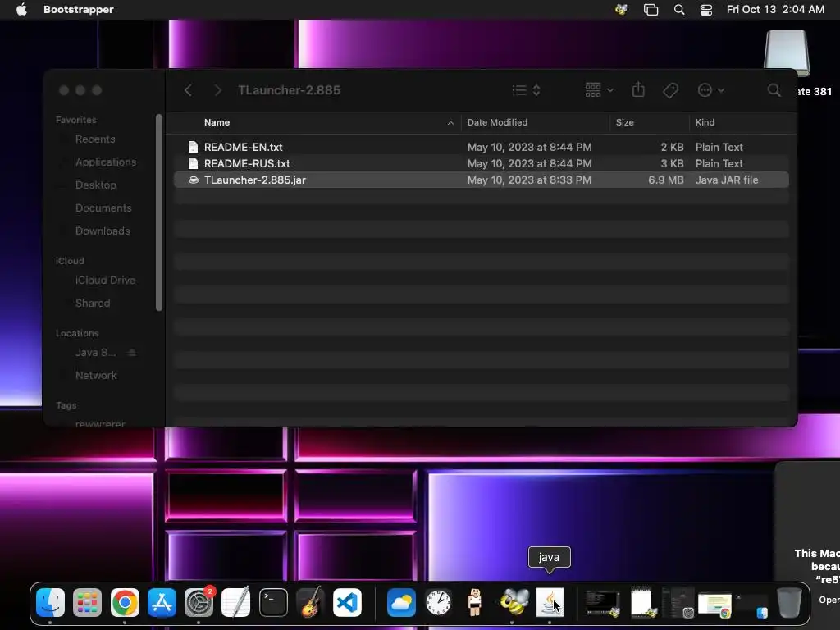The width and height of the screenshot is (840, 630).
Task: Open Visual Studio Code from the Dock
Action: click(347, 603)
